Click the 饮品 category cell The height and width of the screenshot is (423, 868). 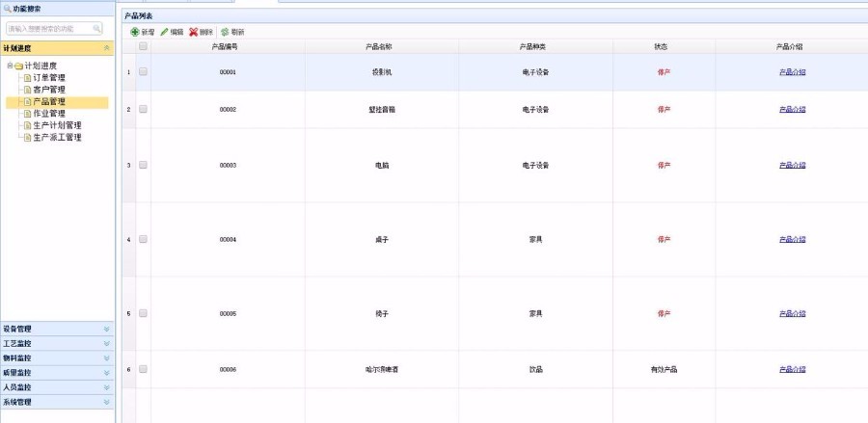[535, 369]
